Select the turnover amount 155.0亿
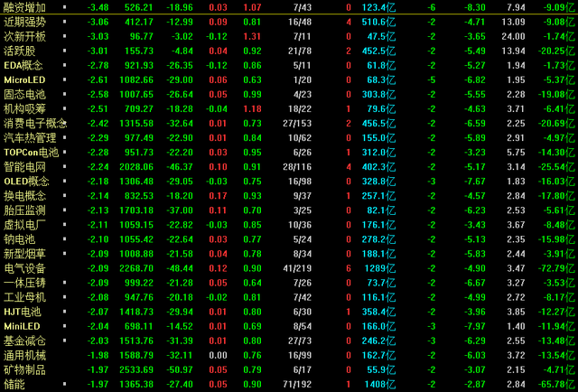 (x=378, y=138)
